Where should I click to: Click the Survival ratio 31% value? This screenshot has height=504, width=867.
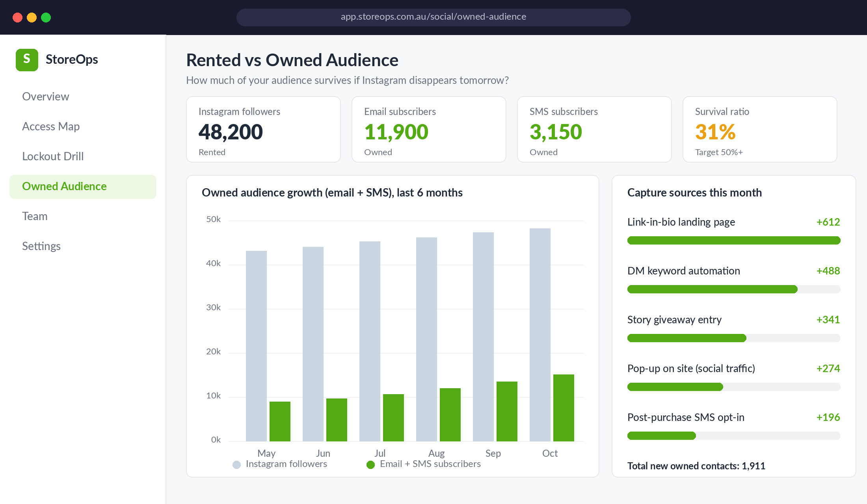coord(715,132)
